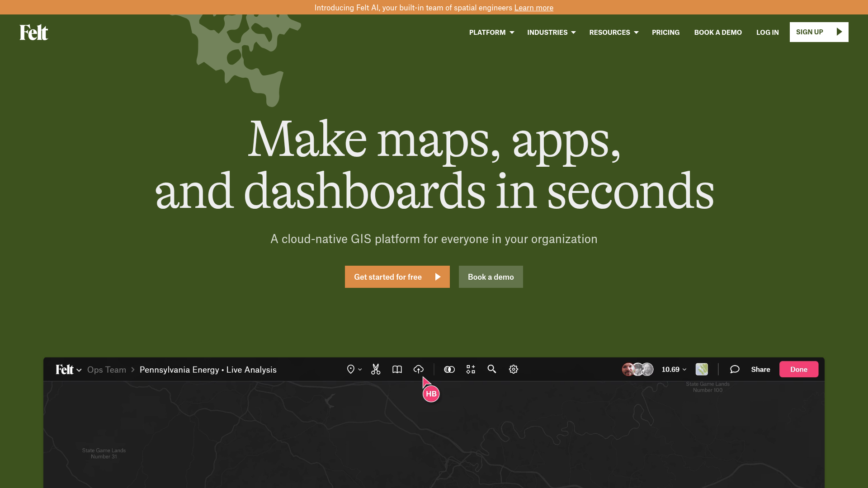Screen dimensions: 868x488
Task: Click Get started for free button
Action: coord(397,277)
